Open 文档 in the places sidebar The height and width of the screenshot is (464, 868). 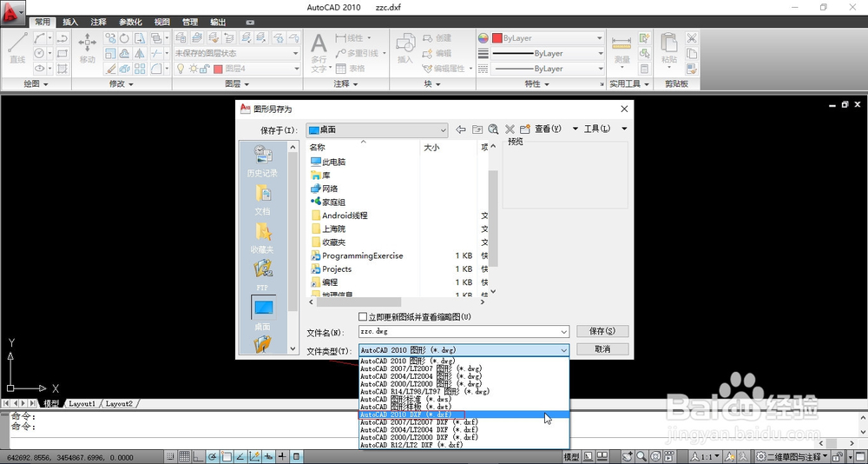pyautogui.click(x=262, y=200)
